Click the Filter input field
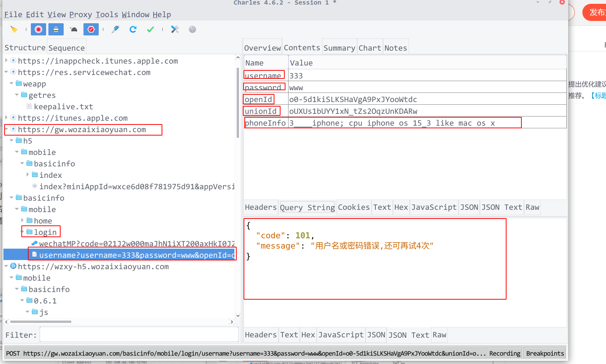Image resolution: width=606 pixels, height=364 pixels. [x=139, y=335]
